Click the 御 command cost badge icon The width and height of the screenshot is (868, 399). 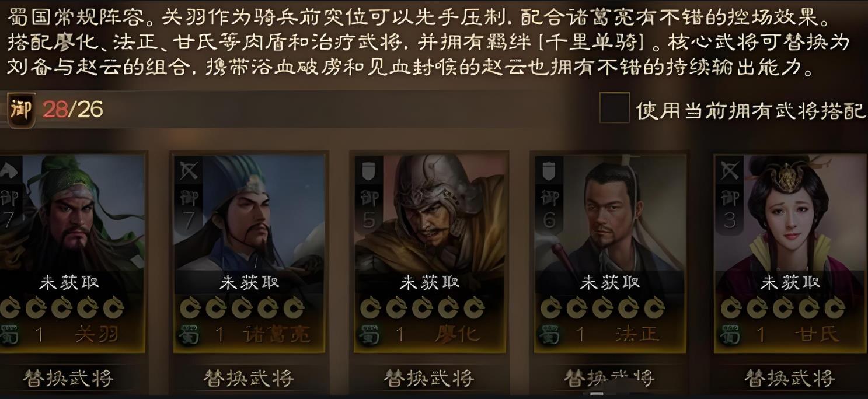[20, 110]
